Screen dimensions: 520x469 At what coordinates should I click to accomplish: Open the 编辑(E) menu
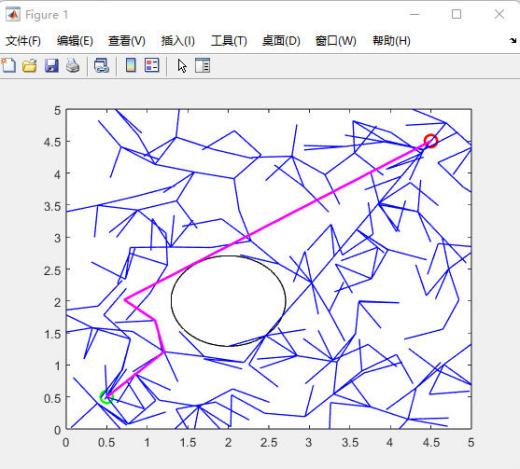click(75, 41)
